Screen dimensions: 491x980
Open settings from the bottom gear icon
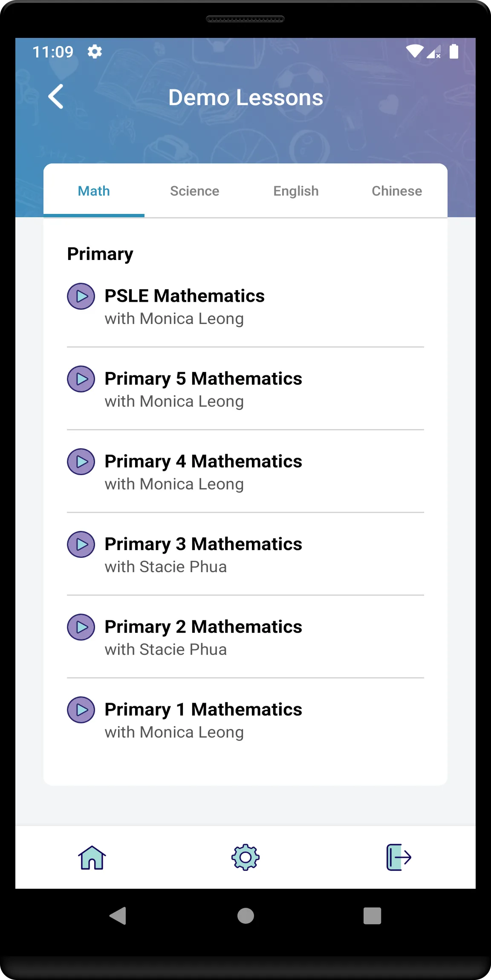click(245, 857)
